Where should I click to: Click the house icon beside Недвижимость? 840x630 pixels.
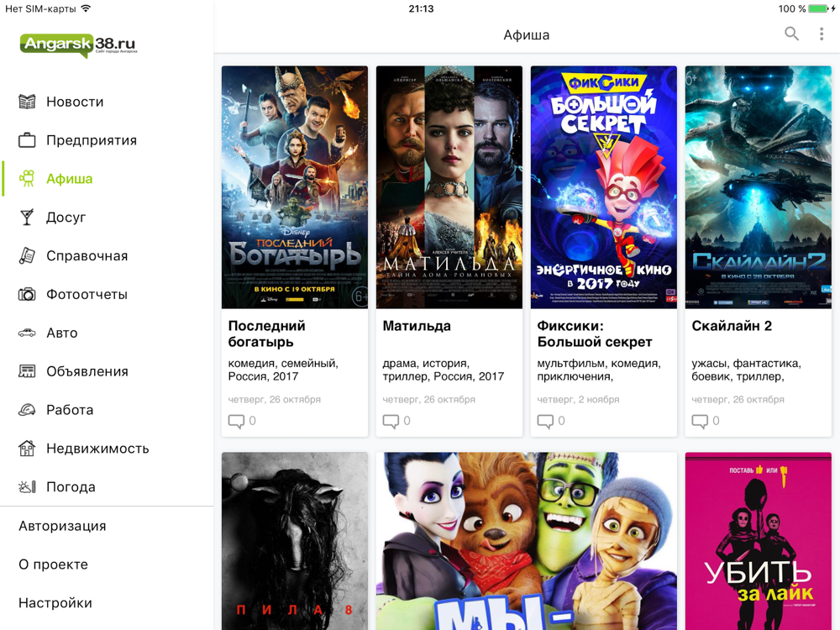tap(27, 449)
